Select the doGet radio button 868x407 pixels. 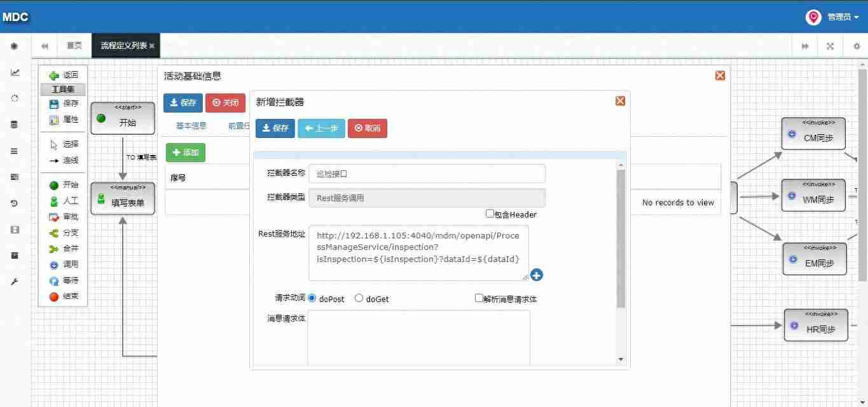point(359,298)
